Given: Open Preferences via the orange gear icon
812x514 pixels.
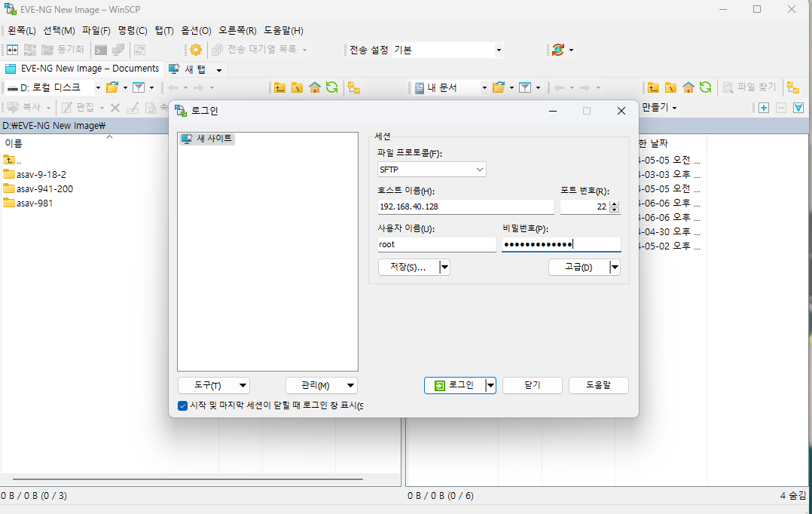Looking at the screenshot, I should pos(196,50).
